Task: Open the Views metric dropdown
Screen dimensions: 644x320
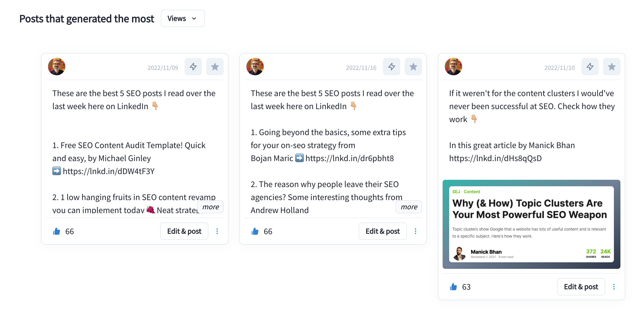Action: pyautogui.click(x=183, y=18)
